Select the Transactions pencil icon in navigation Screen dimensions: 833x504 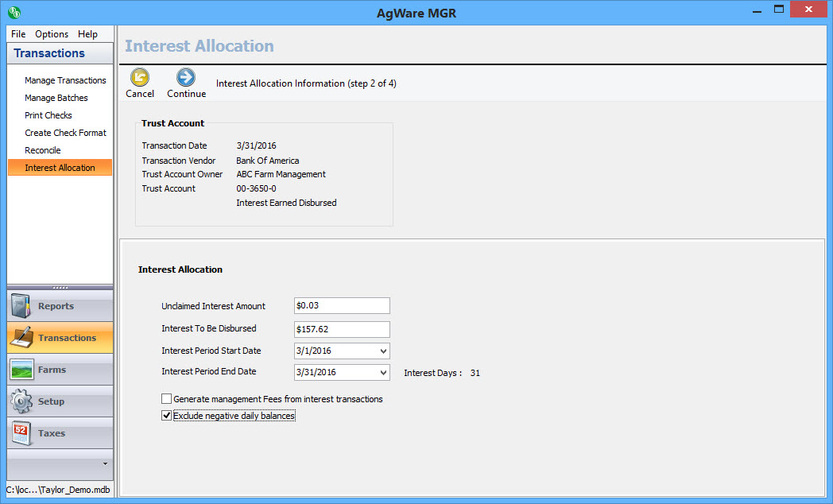tap(21, 338)
